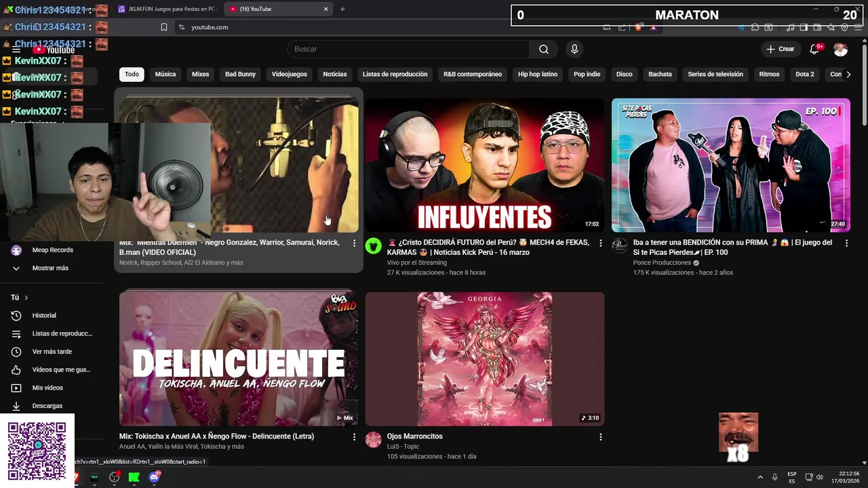The height and width of the screenshot is (488, 868).
Task: Open the Ojos Marroncitos title link
Action: (x=414, y=436)
